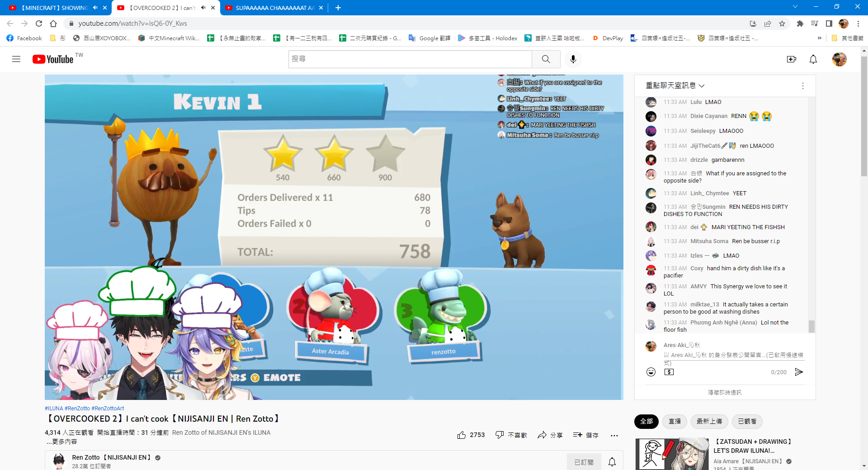Click the address bar URL
Image resolution: width=868 pixels, height=470 pixels.
(132, 23)
